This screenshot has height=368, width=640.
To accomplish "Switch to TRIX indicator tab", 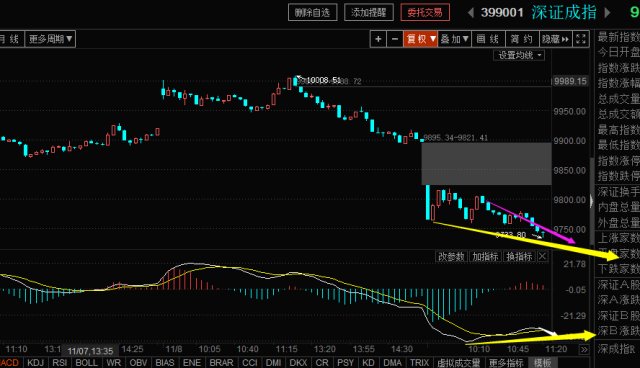I will pos(420,363).
